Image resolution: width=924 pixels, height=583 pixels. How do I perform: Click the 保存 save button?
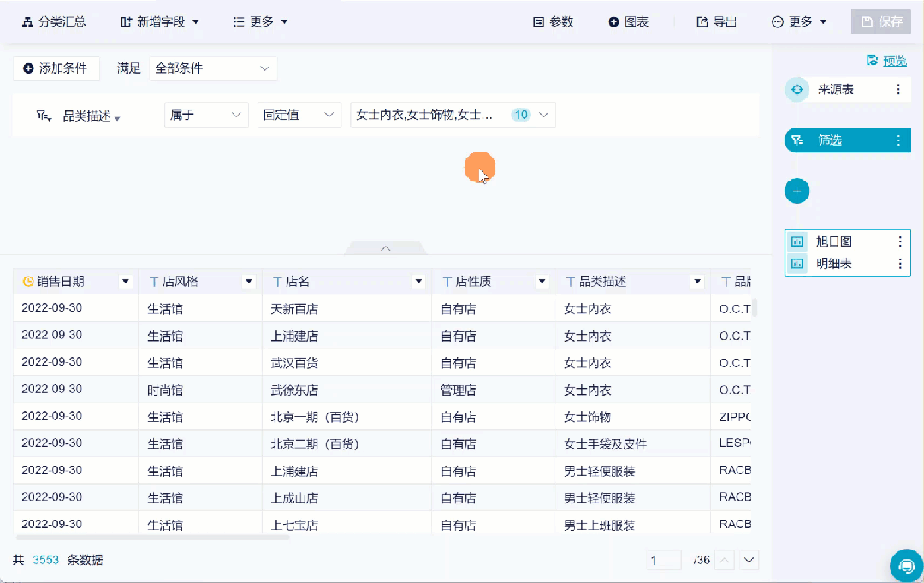881,21
